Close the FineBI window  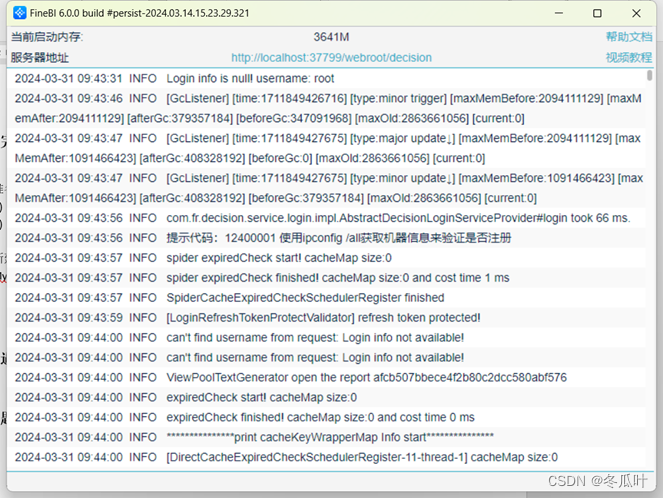click(636, 13)
